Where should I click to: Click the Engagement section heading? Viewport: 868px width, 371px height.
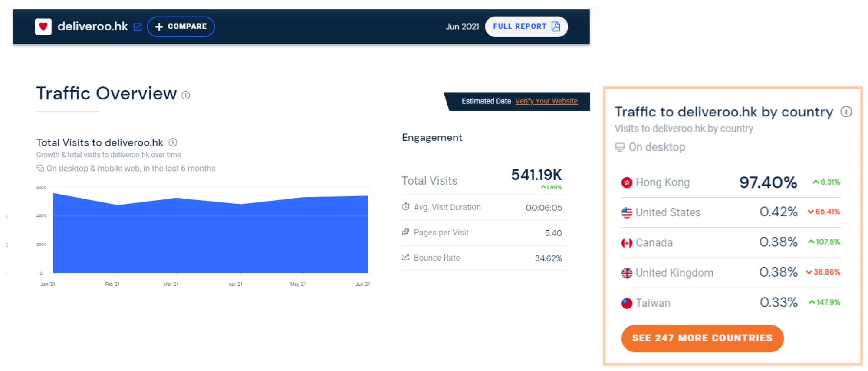432,138
